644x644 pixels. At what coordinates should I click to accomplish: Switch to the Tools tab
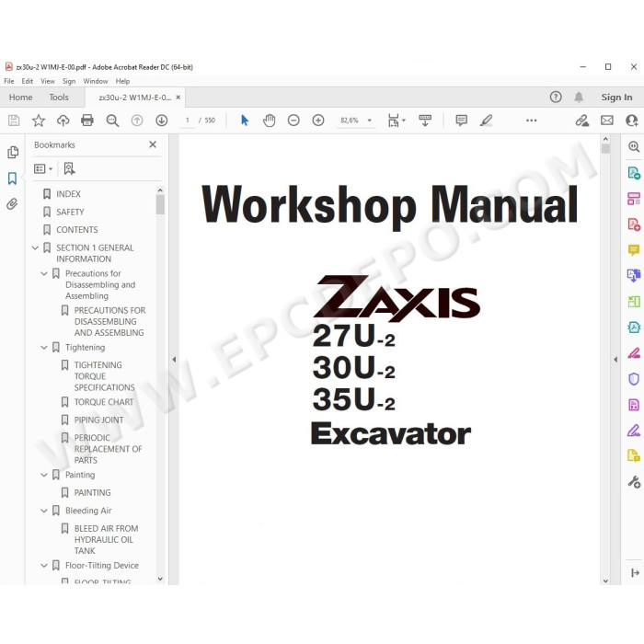(59, 97)
